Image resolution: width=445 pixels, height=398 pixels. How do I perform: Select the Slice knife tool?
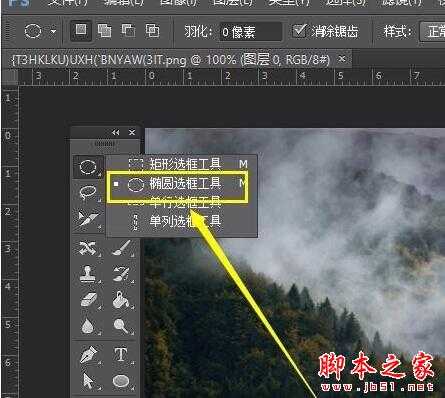click(88, 219)
